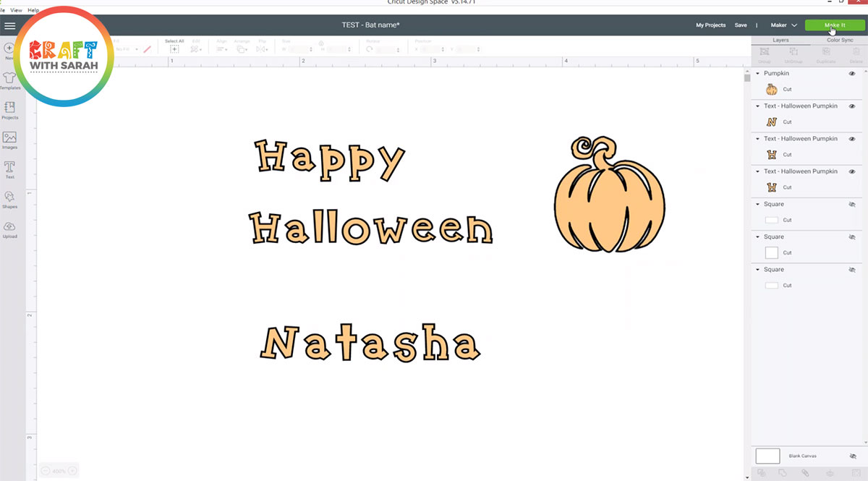Open the Shapes tool
This screenshot has height=481, width=868.
[9, 199]
